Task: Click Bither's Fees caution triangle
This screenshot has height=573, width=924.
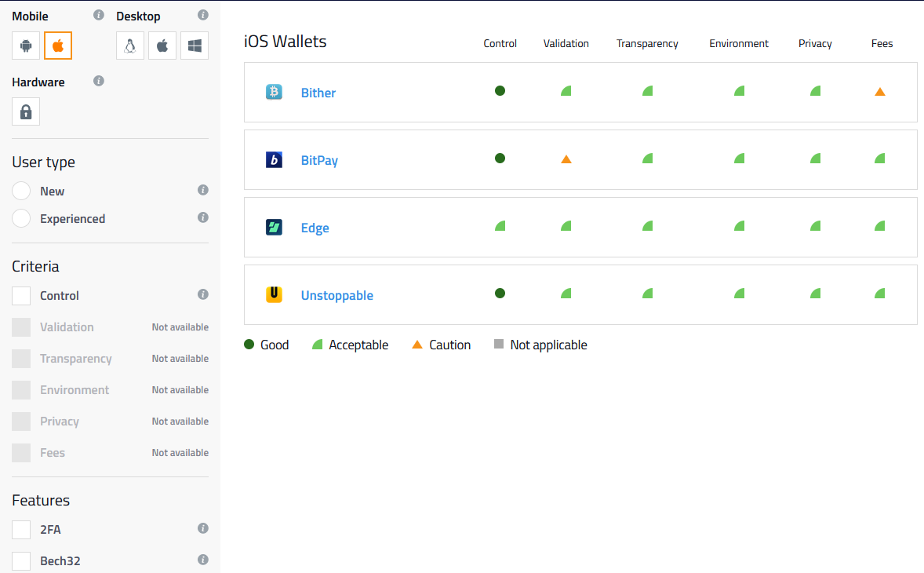Action: coord(880,91)
